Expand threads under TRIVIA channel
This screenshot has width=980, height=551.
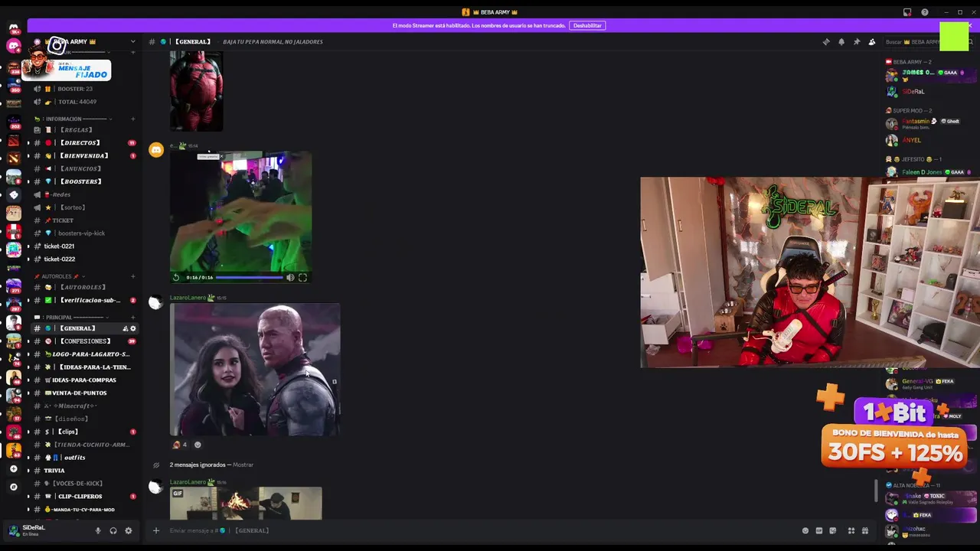(x=28, y=471)
